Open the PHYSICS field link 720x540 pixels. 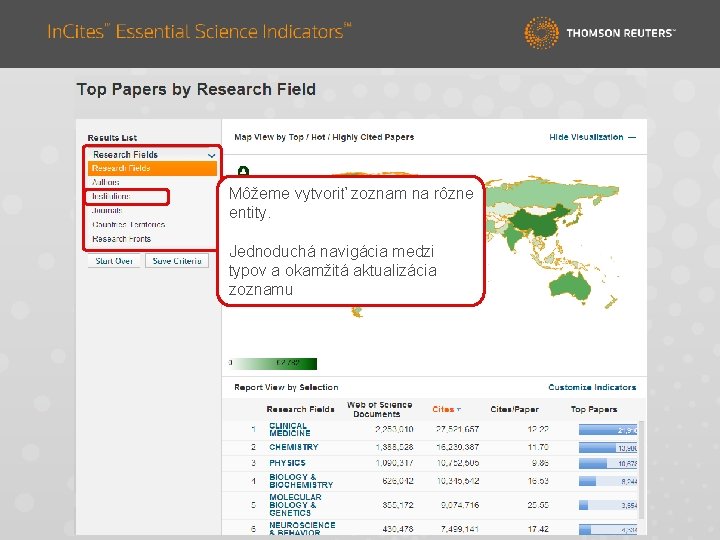[x=287, y=463]
